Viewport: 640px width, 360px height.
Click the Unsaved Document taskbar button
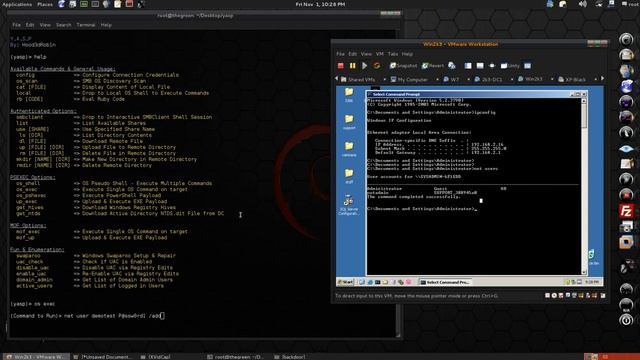pyautogui.click(x=102, y=357)
